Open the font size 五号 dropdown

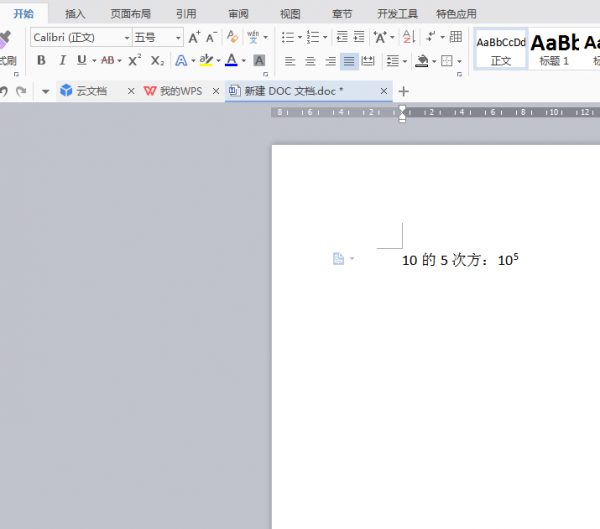(178, 38)
